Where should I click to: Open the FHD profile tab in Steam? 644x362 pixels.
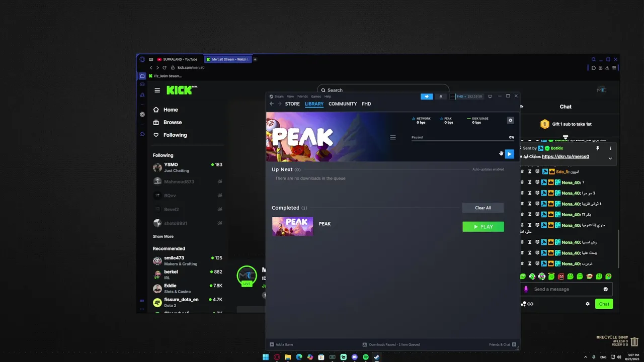(x=366, y=104)
